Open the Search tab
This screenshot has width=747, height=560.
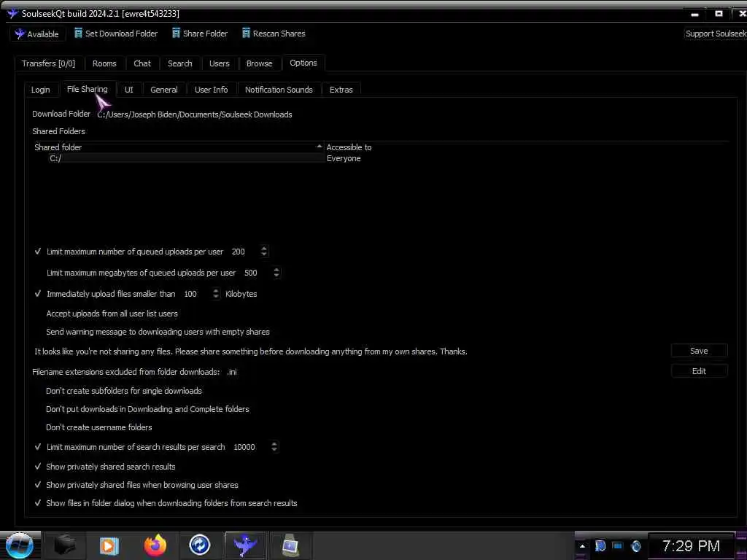click(179, 63)
